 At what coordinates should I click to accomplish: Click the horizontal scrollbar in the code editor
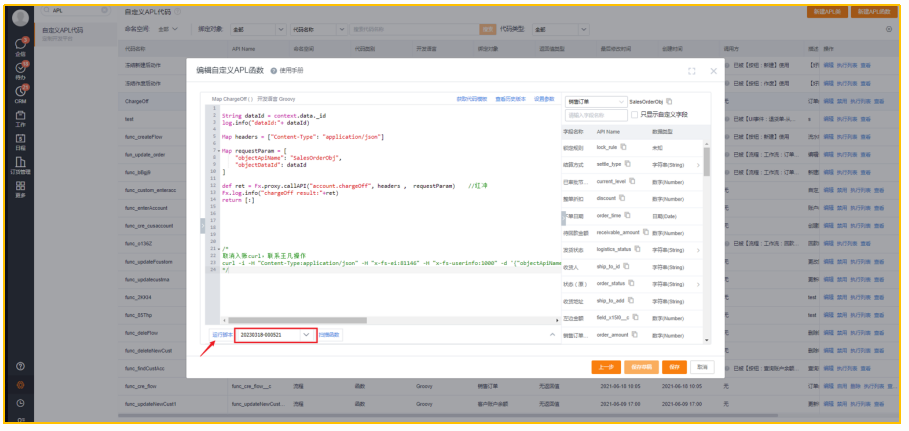297,320
